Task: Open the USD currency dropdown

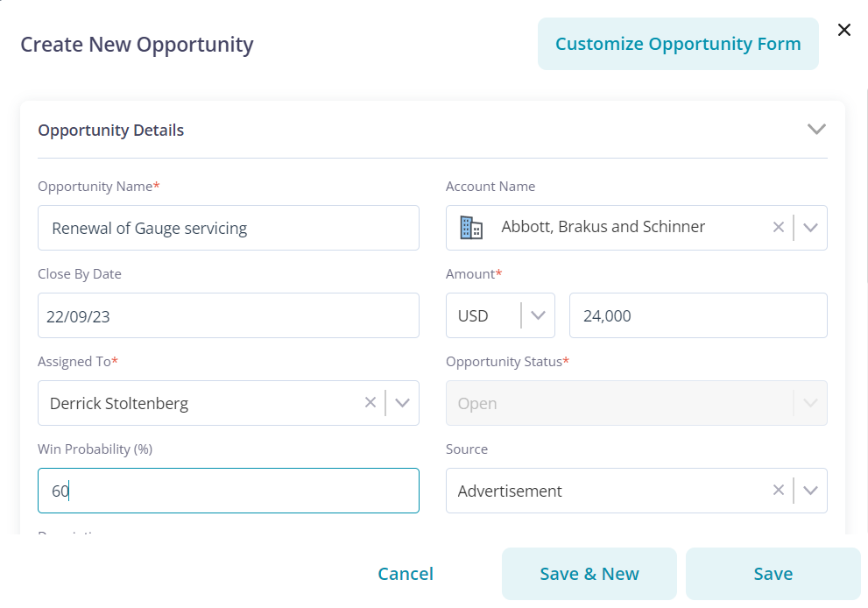Action: tap(538, 315)
